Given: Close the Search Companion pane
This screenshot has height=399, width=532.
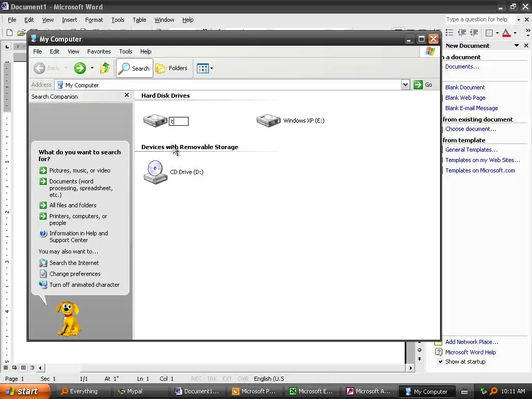Looking at the screenshot, I should 127,95.
